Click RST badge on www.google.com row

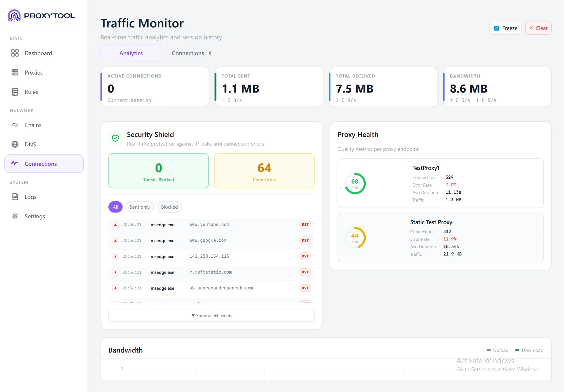coord(305,240)
